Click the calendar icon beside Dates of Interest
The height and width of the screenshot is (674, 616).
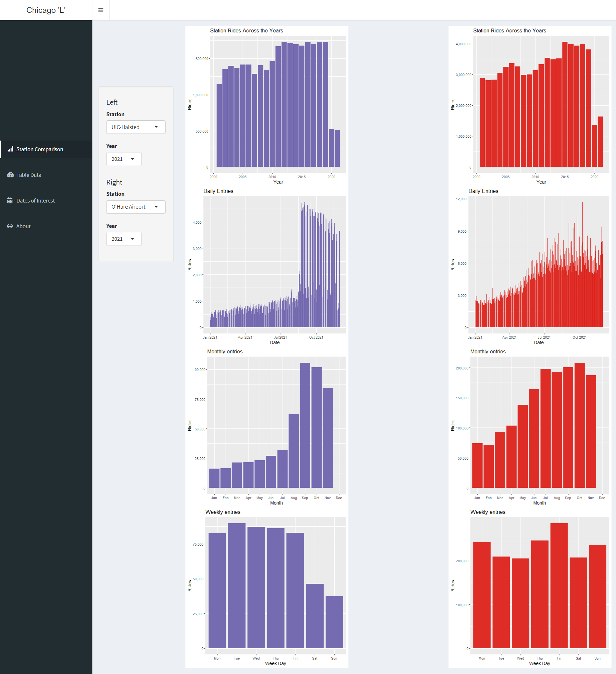[10, 200]
